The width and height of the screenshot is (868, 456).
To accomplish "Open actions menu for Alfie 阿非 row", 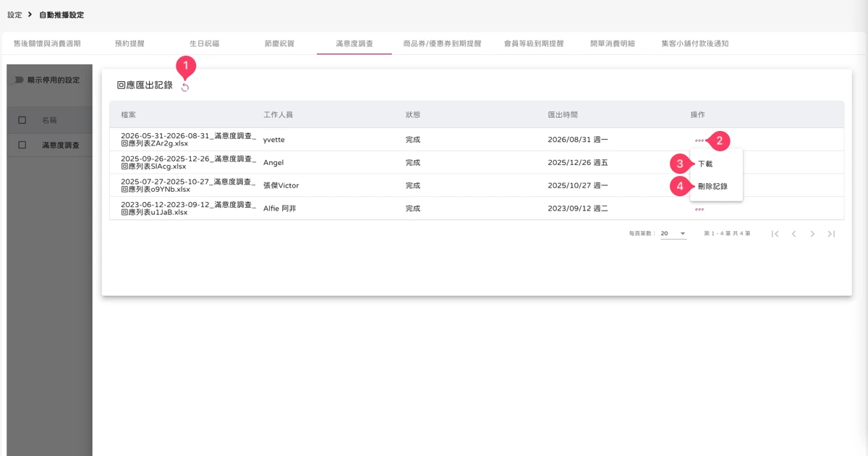I will coord(699,209).
